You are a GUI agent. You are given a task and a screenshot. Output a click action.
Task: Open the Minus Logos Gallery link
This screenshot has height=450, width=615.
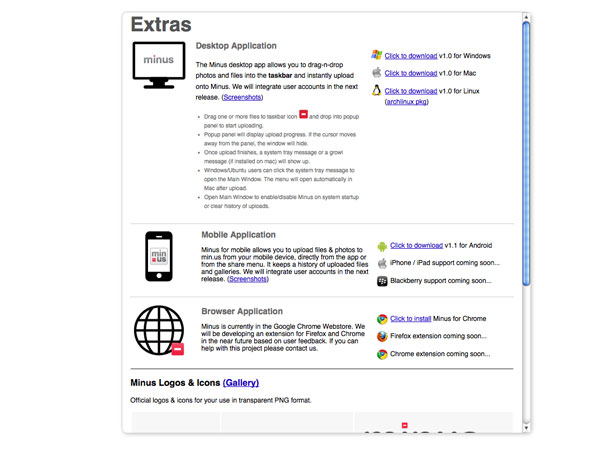click(241, 383)
